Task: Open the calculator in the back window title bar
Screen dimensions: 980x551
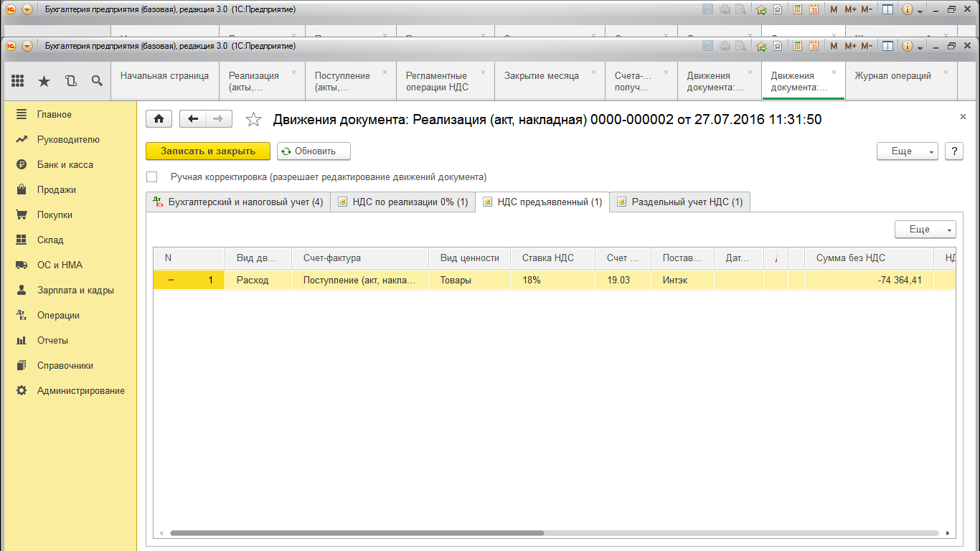Action: (x=797, y=9)
